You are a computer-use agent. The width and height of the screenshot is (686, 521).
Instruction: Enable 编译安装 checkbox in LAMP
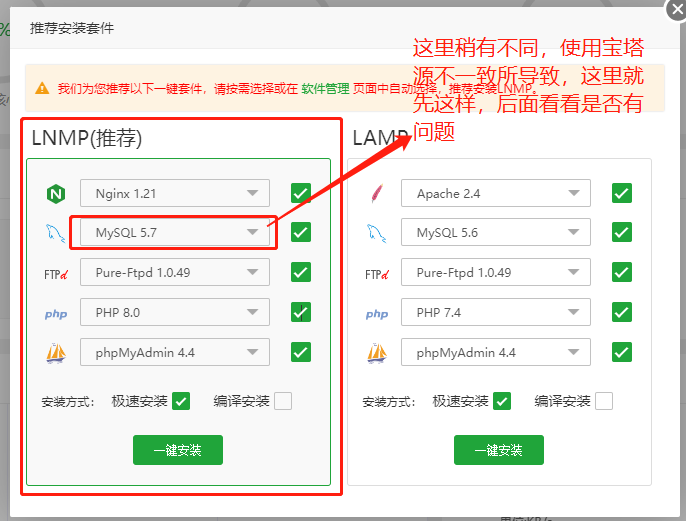(604, 401)
